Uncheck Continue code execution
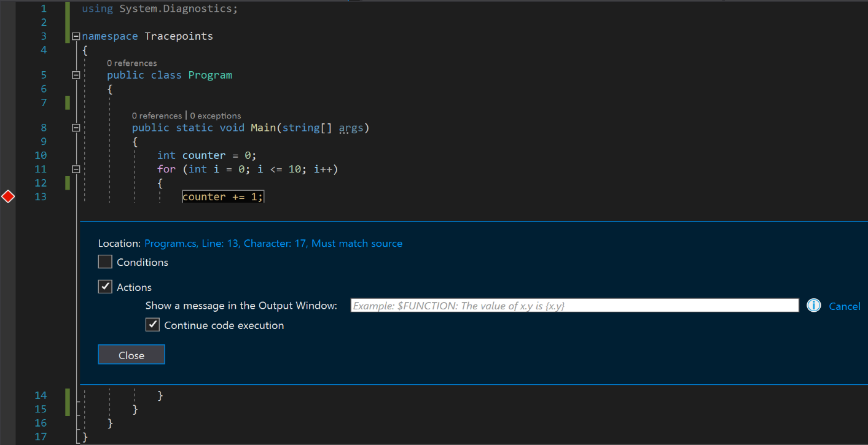Screen dimensions: 868x445 tap(152, 324)
